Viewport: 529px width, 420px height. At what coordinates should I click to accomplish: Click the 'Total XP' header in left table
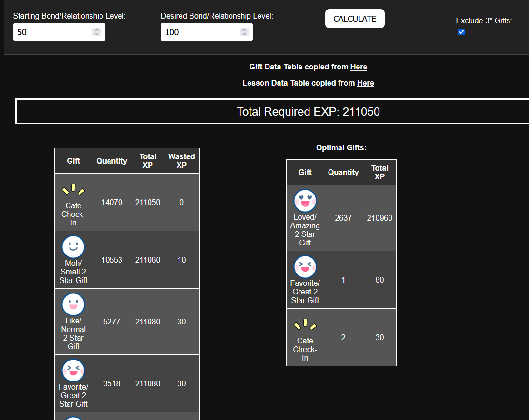pos(148,161)
